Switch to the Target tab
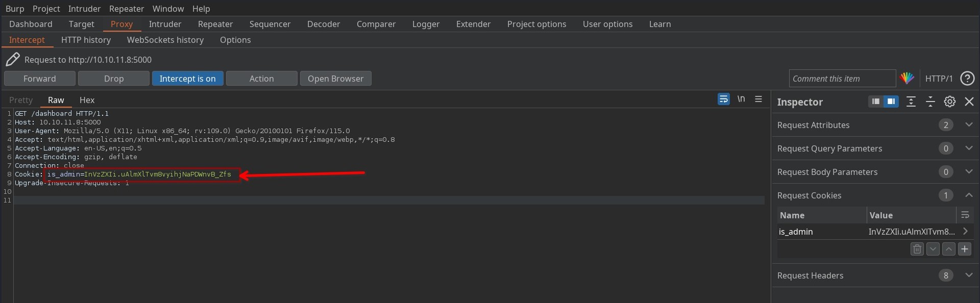 82,24
